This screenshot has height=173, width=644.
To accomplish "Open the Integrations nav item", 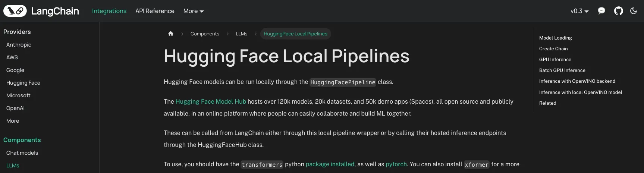I will pyautogui.click(x=109, y=11).
